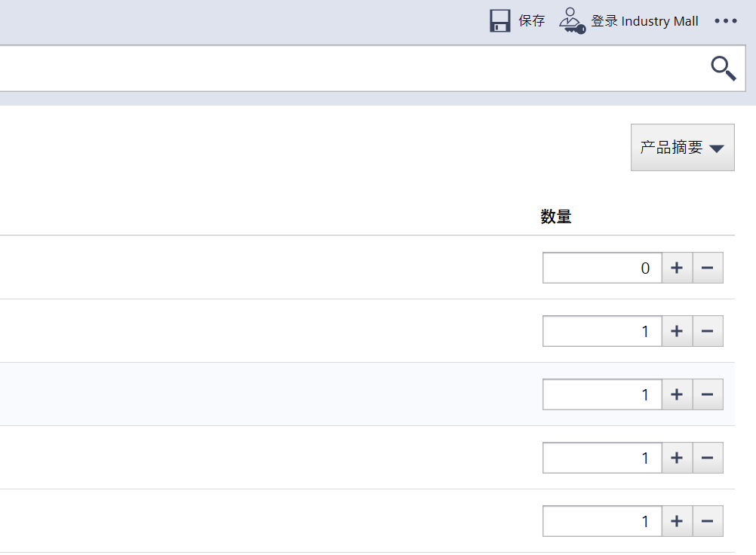Increase quantity in the first row
Viewport: 756px width, 555px height.
(x=677, y=268)
